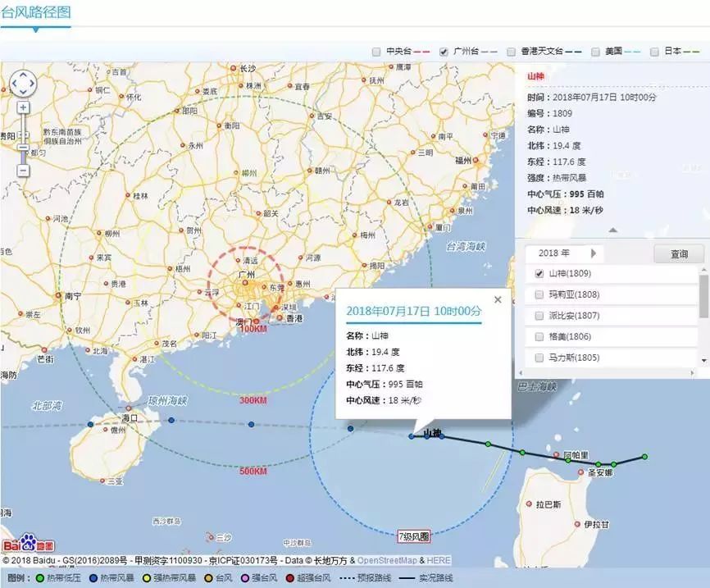
Task: Pan map right with navigation arrow
Action: (33, 84)
